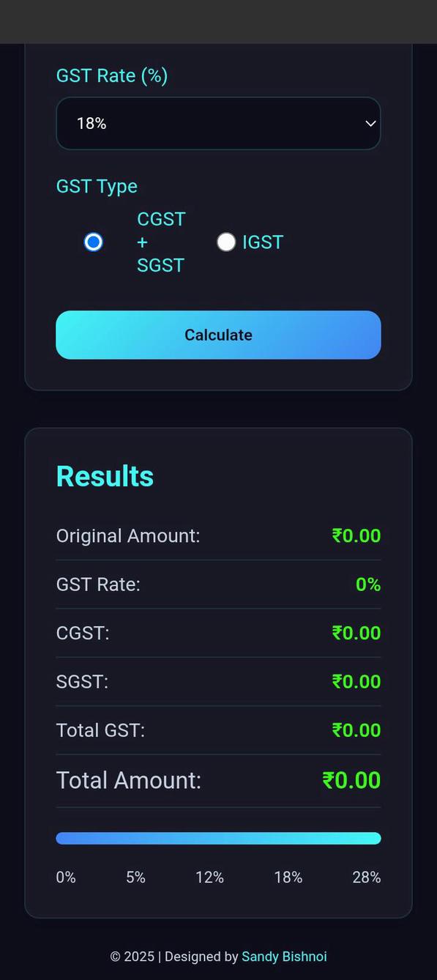Screen dimensions: 437x980
Task: Click the GST Rate (%) field label
Action: pyautogui.click(x=111, y=75)
